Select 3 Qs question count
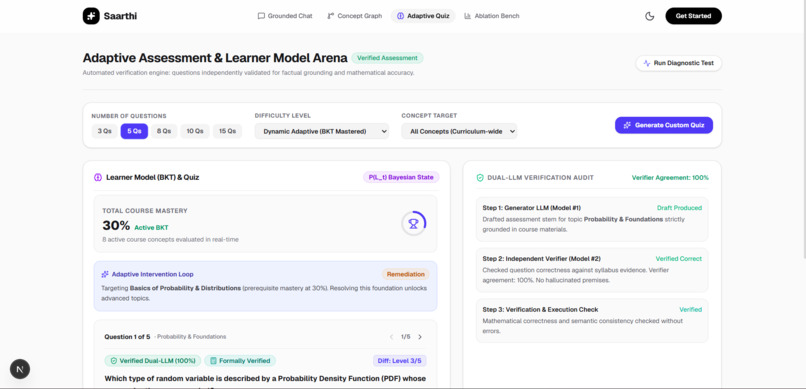This screenshot has width=806, height=389. tap(104, 131)
